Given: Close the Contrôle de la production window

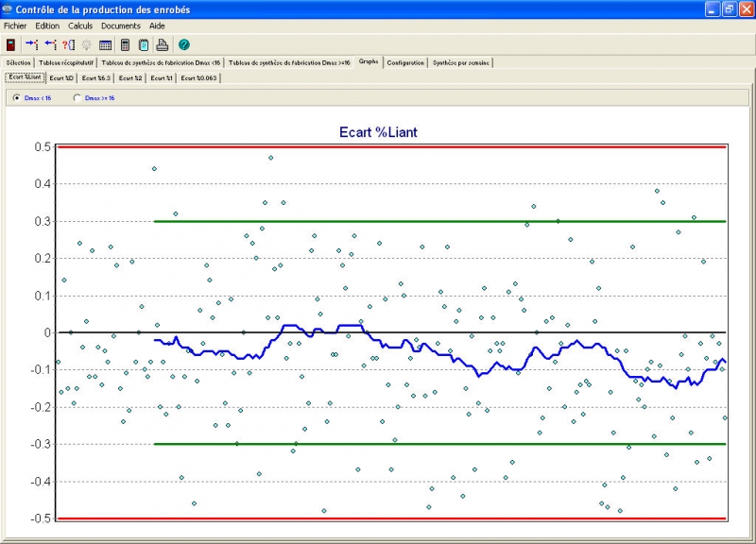Looking at the screenshot, I should tap(747, 9).
